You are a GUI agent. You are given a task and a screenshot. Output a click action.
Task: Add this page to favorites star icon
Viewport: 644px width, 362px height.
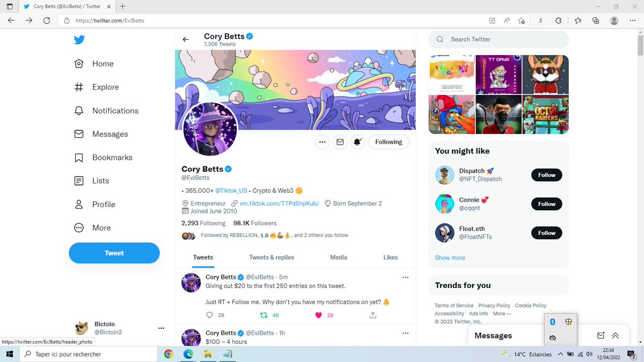[522, 20]
